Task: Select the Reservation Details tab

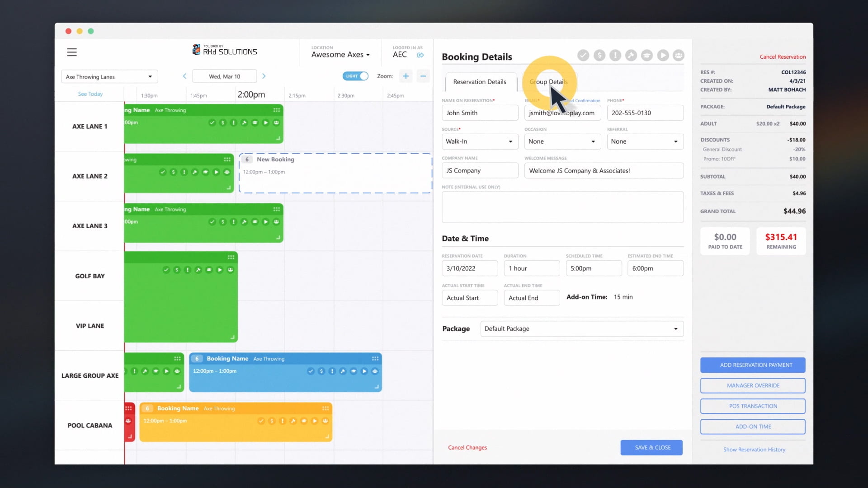Action: coord(480,82)
